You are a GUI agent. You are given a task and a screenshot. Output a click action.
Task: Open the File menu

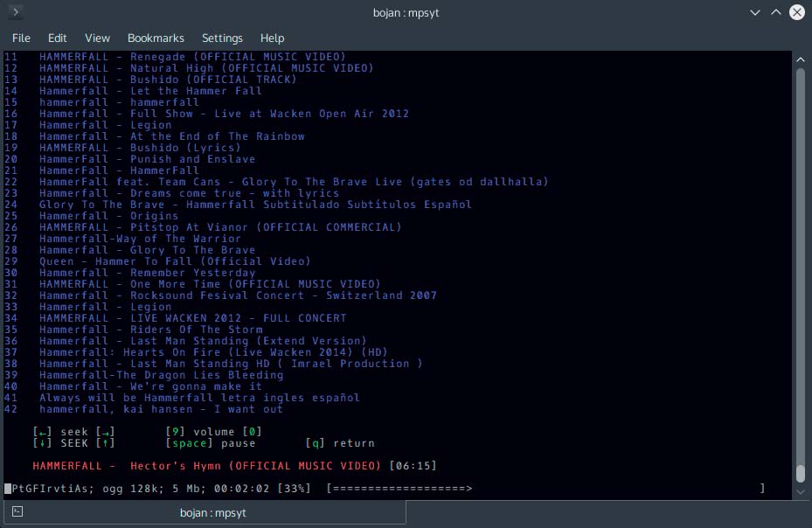[21, 38]
